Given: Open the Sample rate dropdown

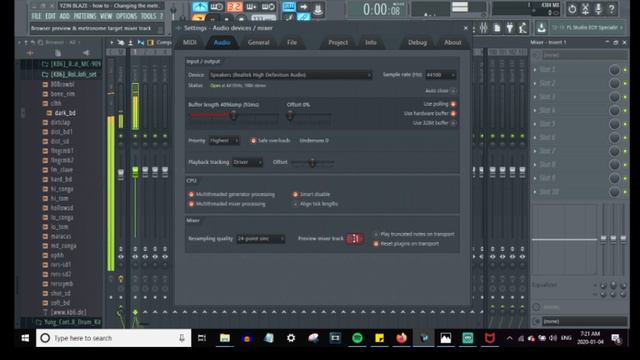Looking at the screenshot, I should 440,75.
